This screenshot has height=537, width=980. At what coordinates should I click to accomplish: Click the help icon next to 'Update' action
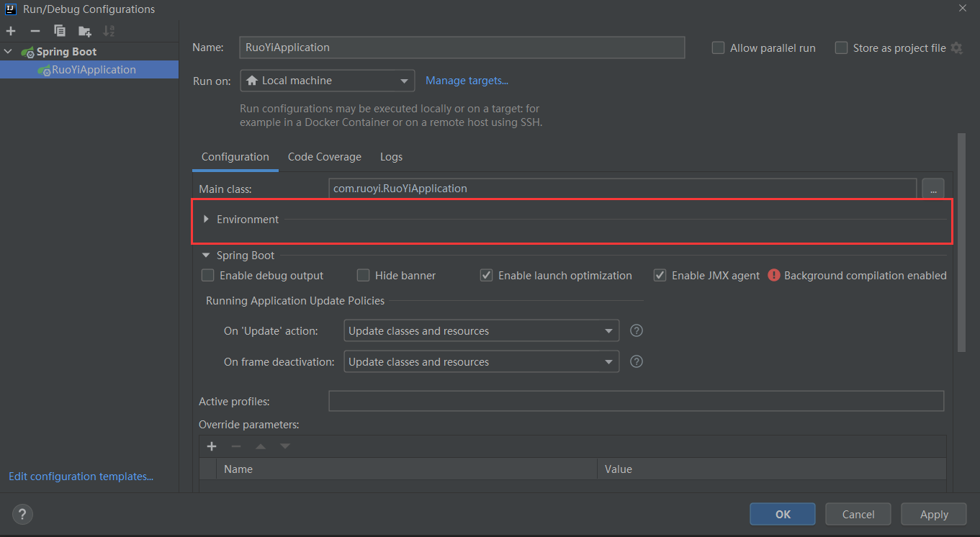click(x=637, y=331)
